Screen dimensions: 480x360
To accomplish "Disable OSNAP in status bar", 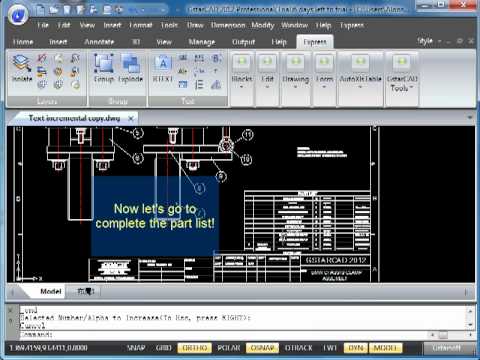I will [262, 348].
